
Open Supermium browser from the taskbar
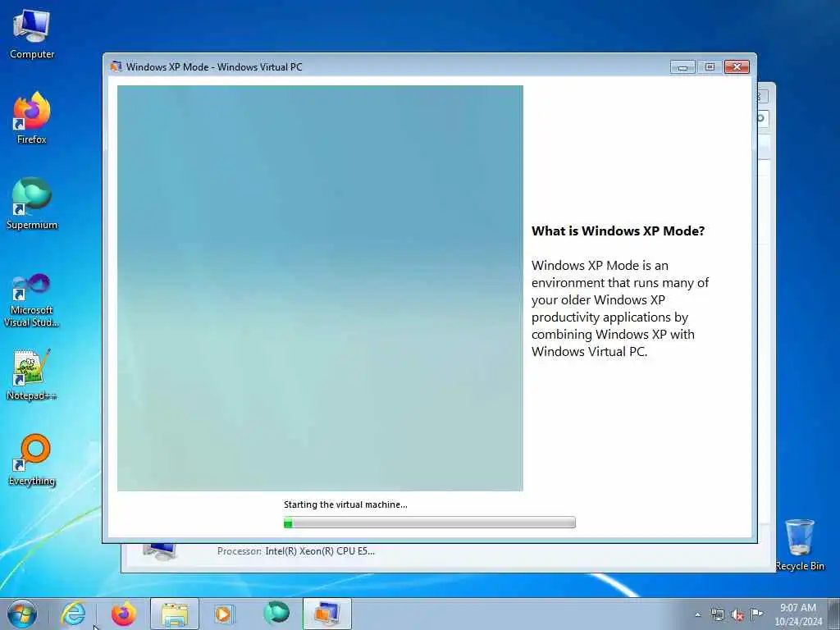(276, 614)
